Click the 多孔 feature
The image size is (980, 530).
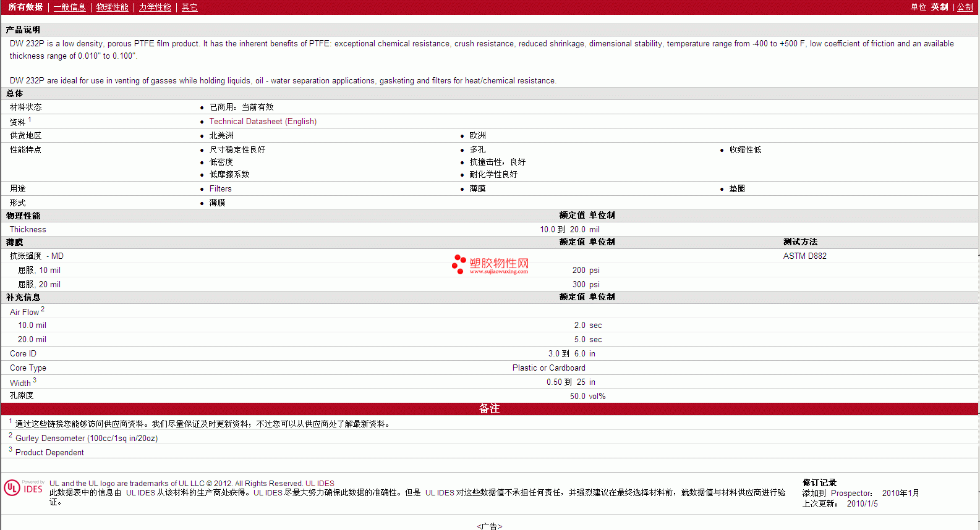point(477,150)
